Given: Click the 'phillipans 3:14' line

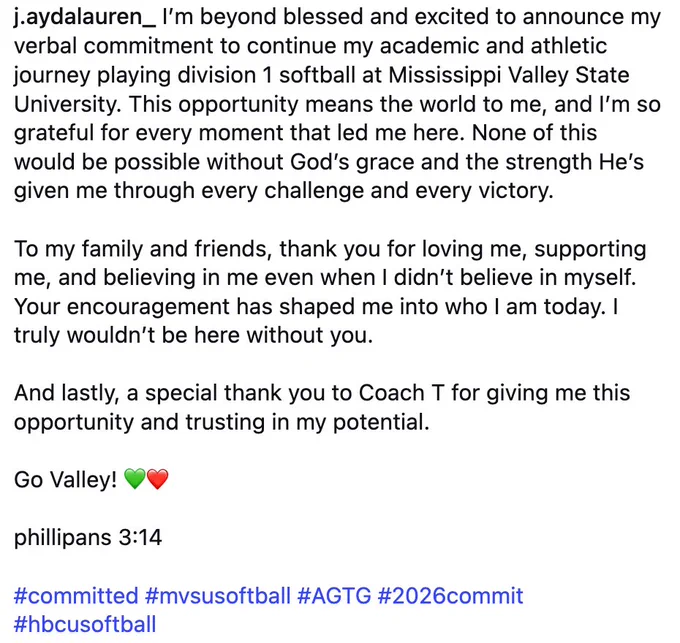Looking at the screenshot, I should click(88, 538).
